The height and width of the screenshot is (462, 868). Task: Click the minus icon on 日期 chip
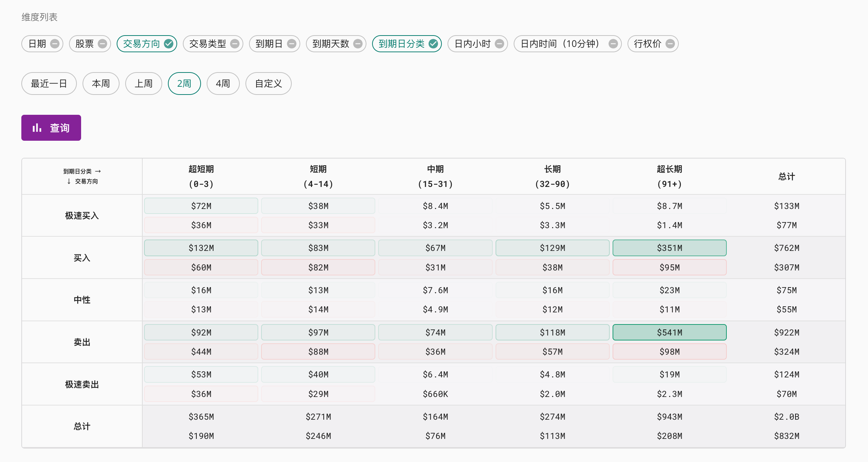tap(55, 44)
